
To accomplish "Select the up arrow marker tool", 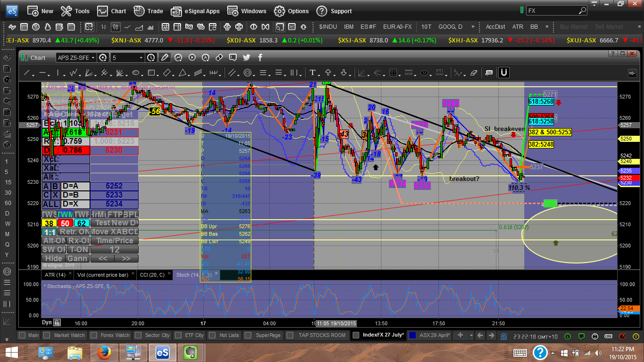I will point(328,73).
